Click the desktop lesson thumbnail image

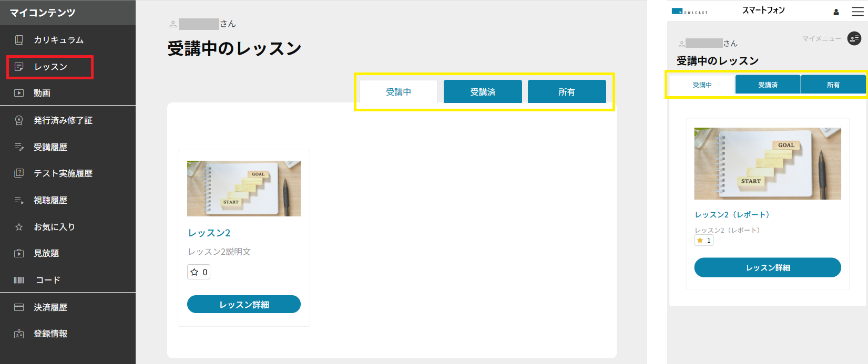(244, 189)
